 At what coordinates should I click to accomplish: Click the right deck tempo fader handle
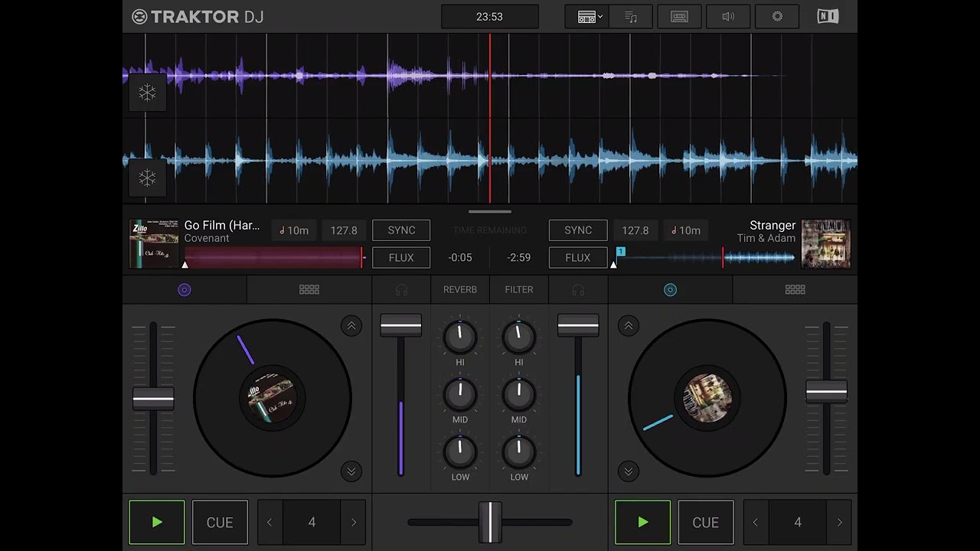point(826,392)
